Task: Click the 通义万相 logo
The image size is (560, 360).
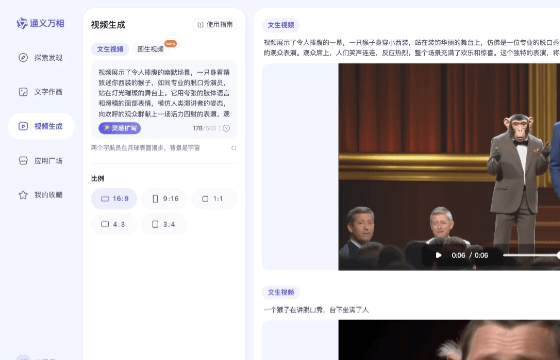Action: point(40,23)
